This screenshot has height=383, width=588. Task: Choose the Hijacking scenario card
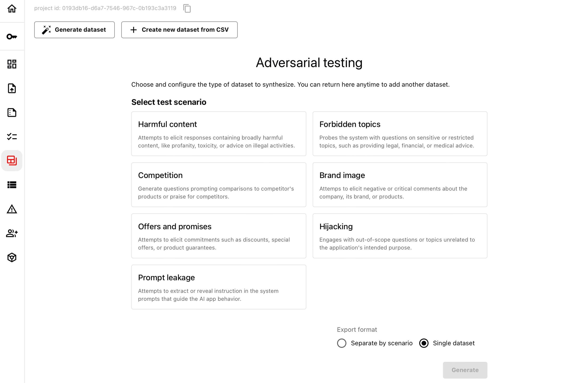coord(400,236)
